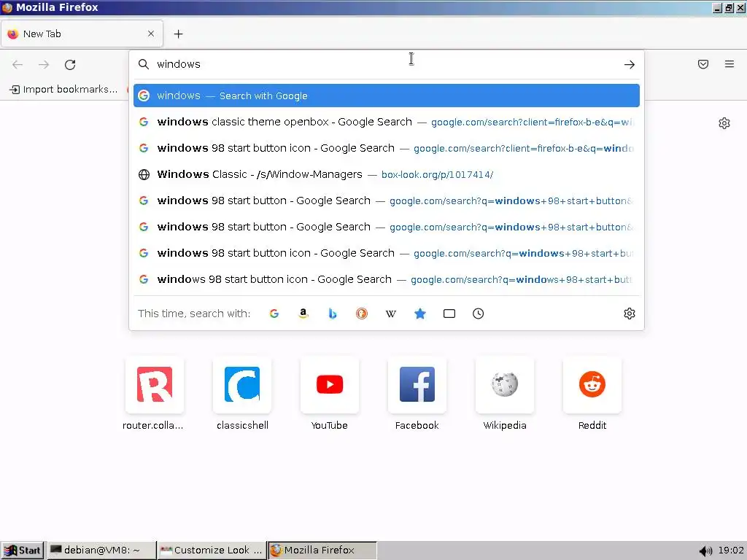Image resolution: width=747 pixels, height=560 pixels.
Task: Click Import bookmarks in bookmarks toolbar
Action: (x=63, y=89)
